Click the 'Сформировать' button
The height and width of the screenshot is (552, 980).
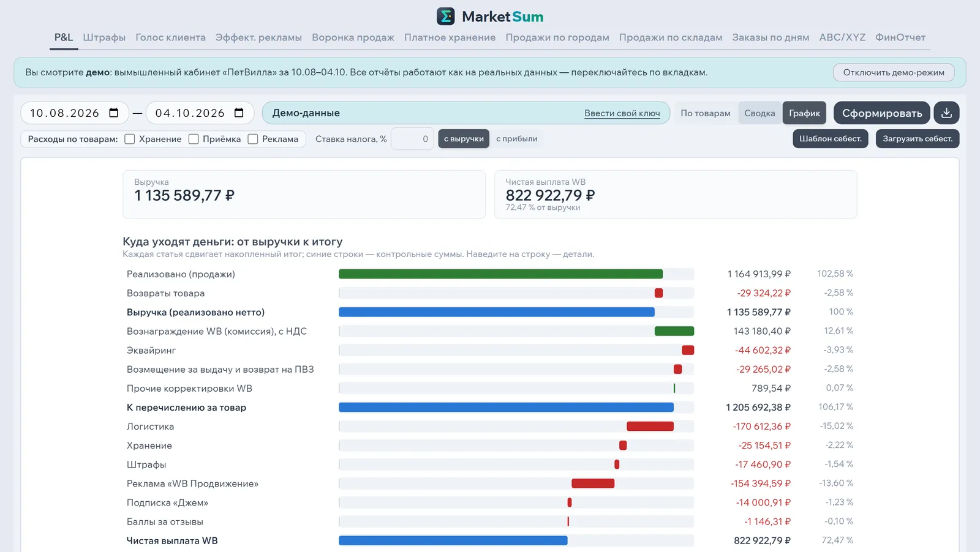(x=882, y=113)
